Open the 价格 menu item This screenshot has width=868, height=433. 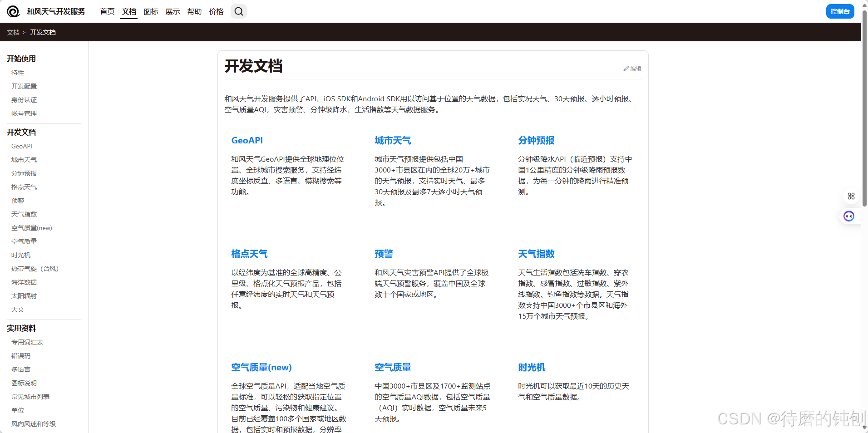pyautogui.click(x=217, y=11)
